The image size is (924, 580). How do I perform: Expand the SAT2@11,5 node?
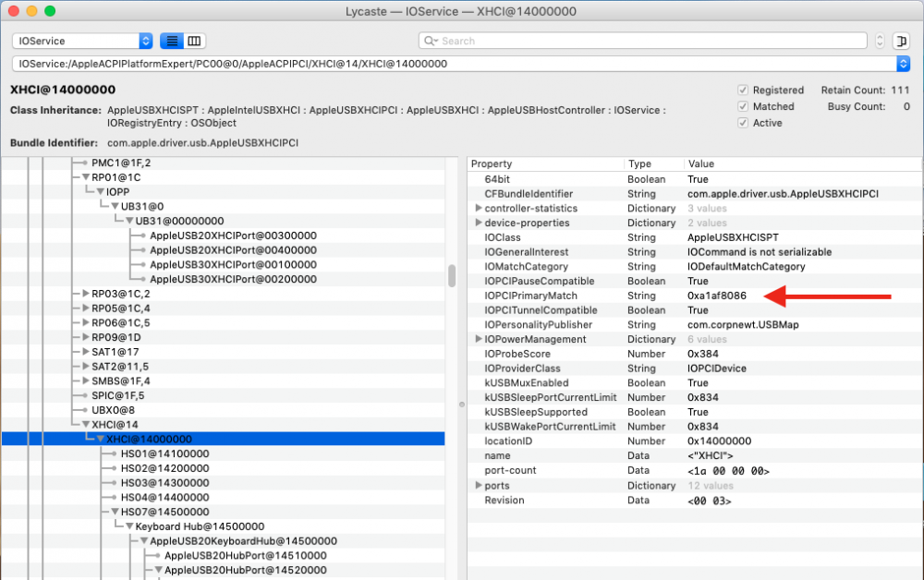(86, 367)
